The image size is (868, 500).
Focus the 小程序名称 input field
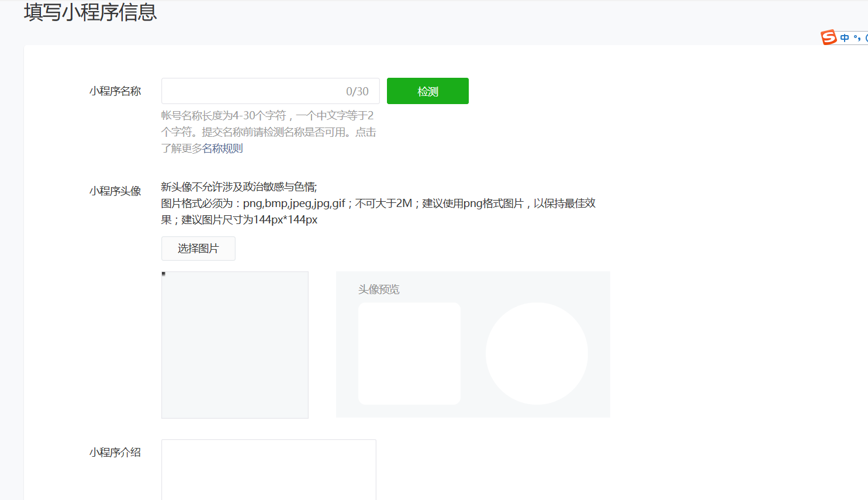[x=251, y=91]
